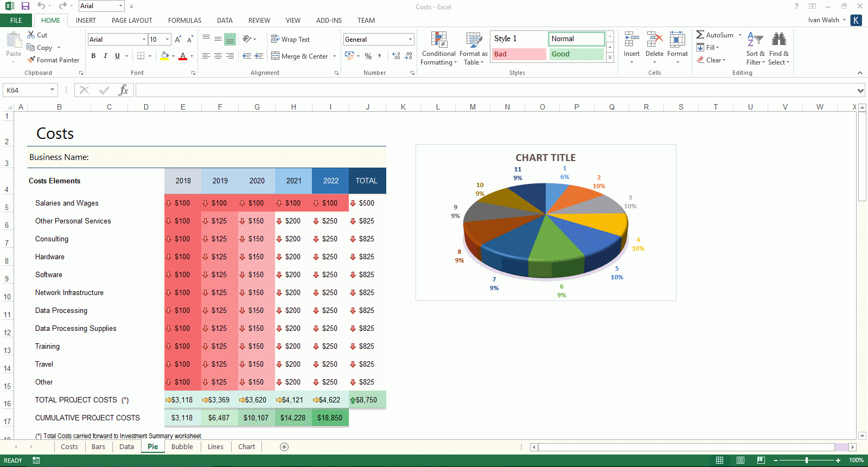Viewport: 868px width, 467px height.
Task: Click the Insert Function fx icon
Action: (x=124, y=90)
